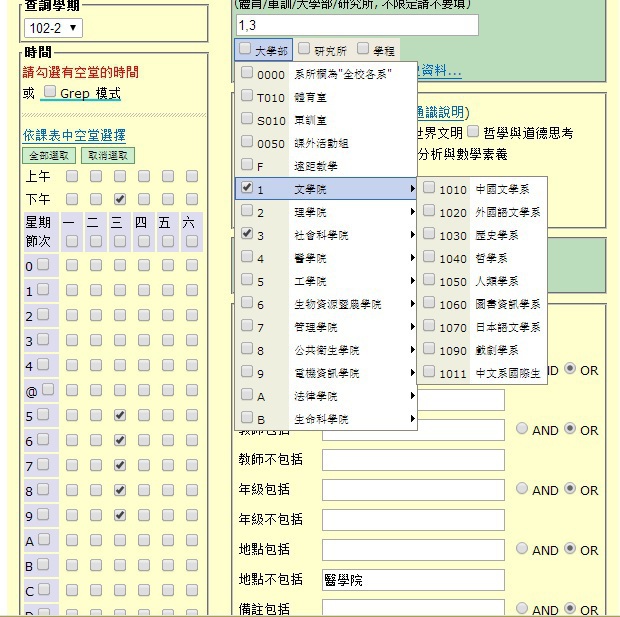Image resolution: width=620 pixels, height=617 pixels.
Task: Click the 教師不包括 text field
Action: [413, 460]
